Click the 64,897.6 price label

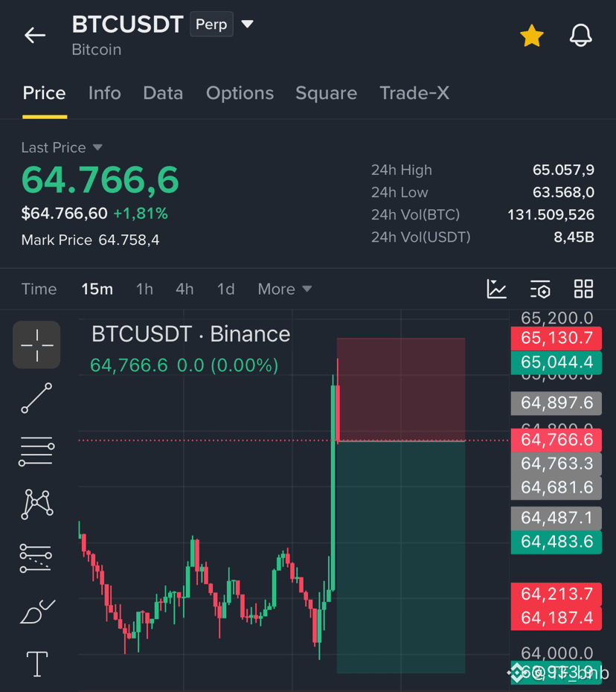[x=556, y=403]
